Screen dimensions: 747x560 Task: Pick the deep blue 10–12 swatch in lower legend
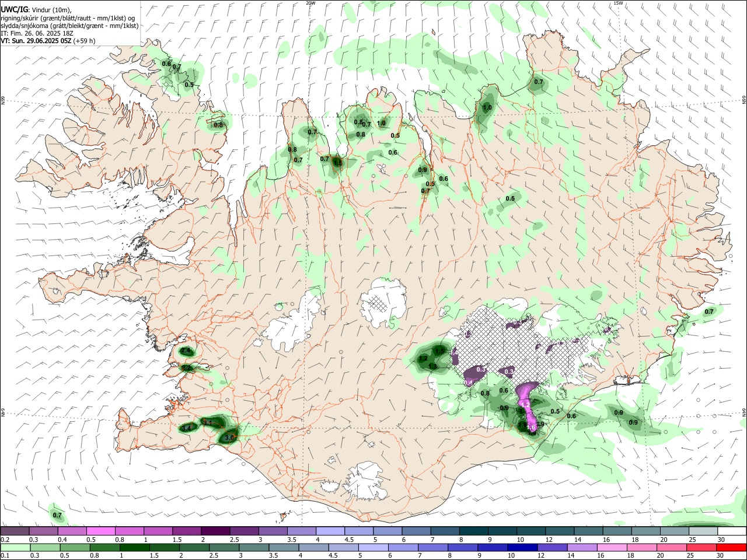[522, 547]
